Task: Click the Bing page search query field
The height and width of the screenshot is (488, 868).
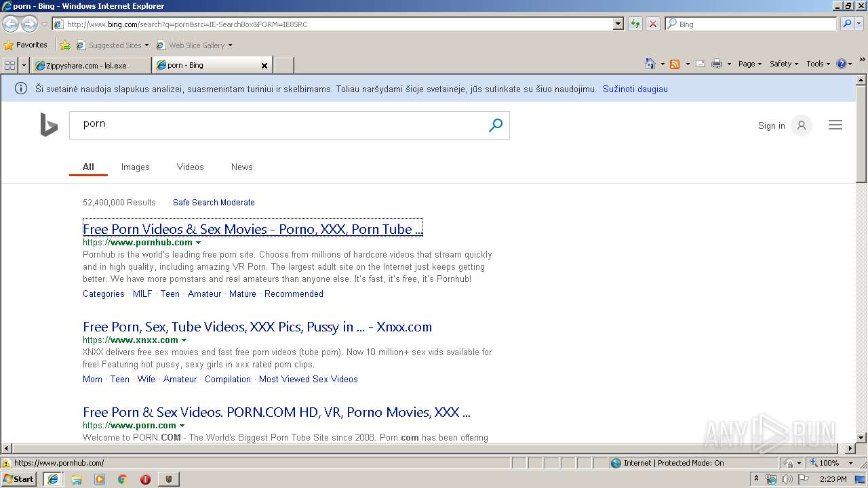Action: click(278, 125)
